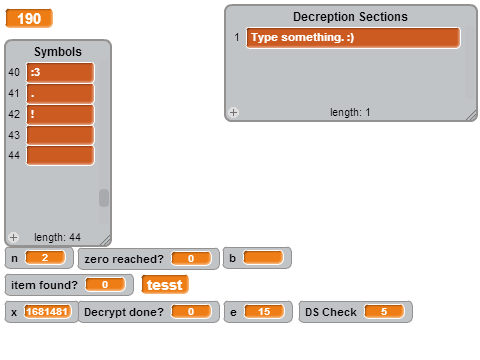Select empty Symbols item 43
This screenshot has width=480, height=360.
click(x=60, y=135)
